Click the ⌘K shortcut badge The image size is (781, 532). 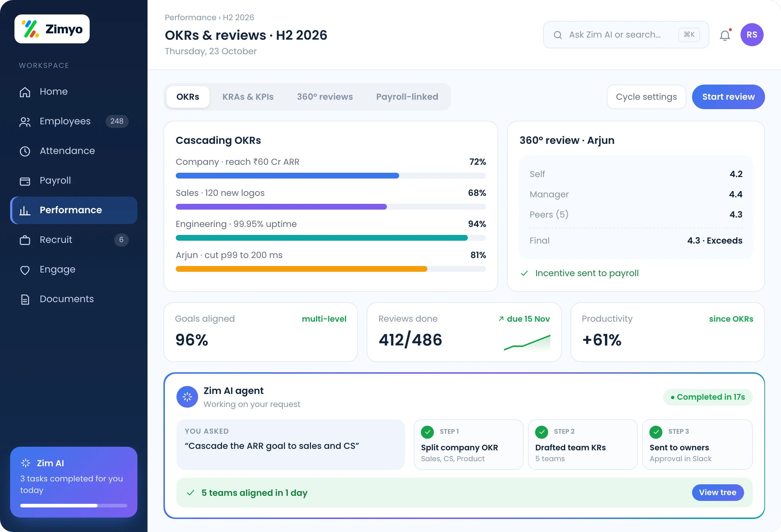coord(689,35)
